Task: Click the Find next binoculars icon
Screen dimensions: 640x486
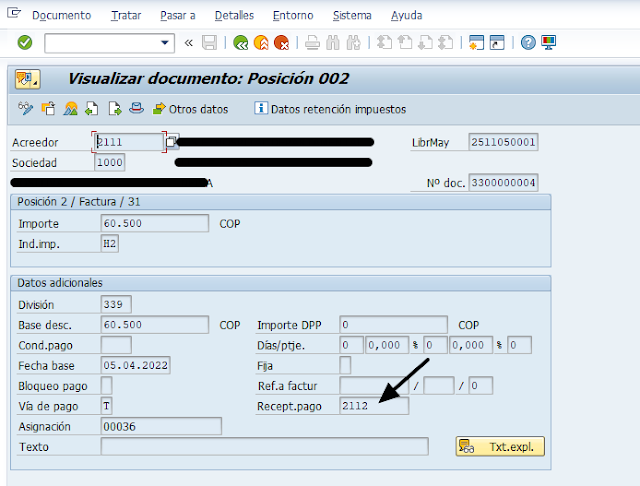Action: point(353,43)
